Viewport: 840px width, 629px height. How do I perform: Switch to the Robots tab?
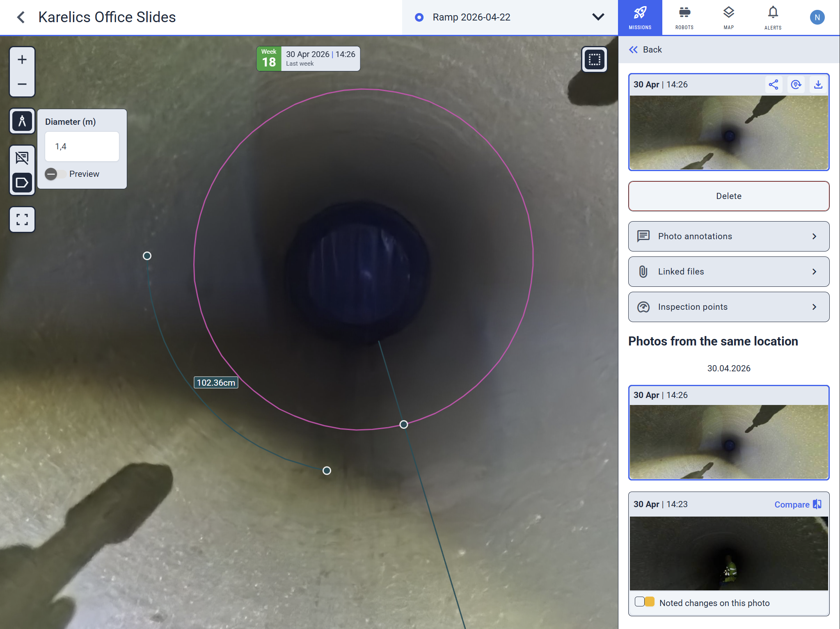click(684, 18)
